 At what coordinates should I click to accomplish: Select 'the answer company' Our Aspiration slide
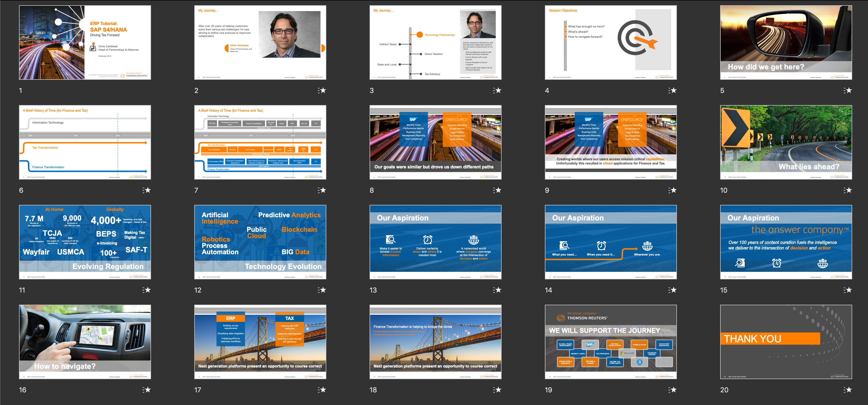pos(786,242)
